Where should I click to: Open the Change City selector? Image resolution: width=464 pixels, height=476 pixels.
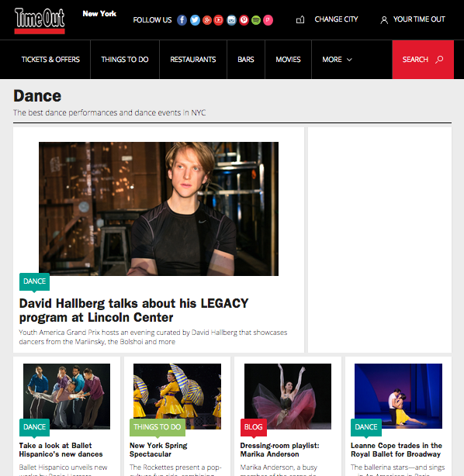[x=336, y=19]
